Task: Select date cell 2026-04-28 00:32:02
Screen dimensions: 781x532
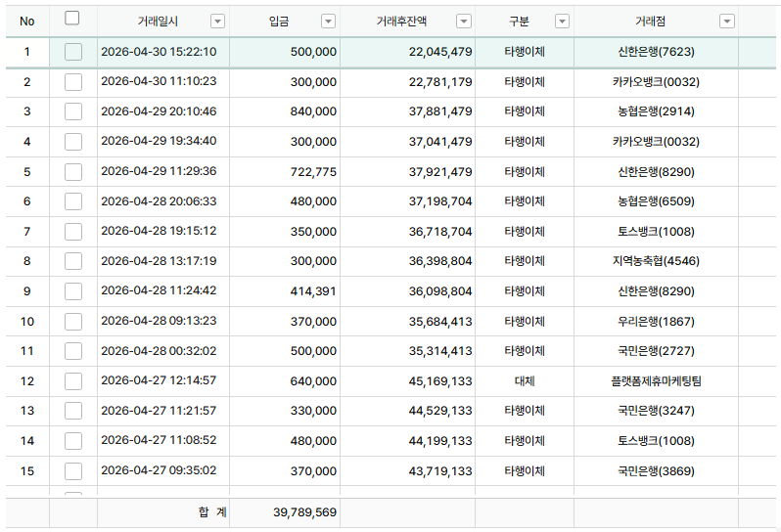Action: (159, 351)
